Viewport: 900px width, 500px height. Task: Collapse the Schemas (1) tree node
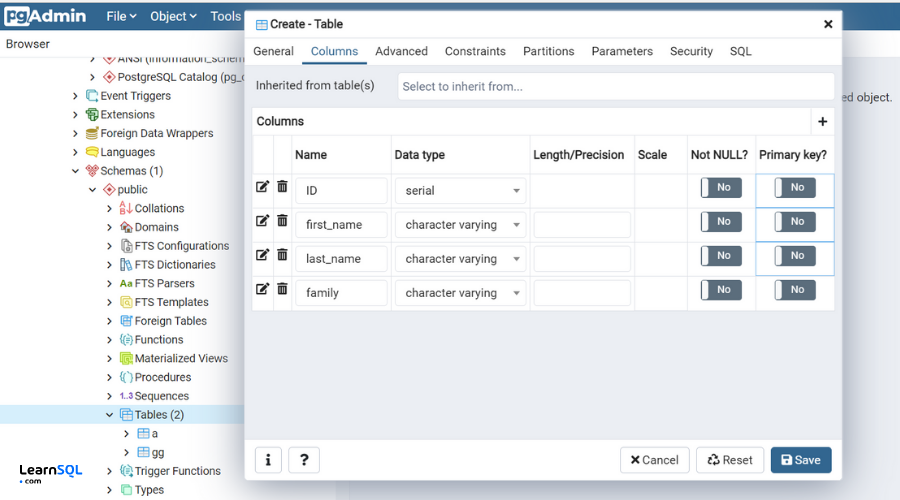click(75, 171)
